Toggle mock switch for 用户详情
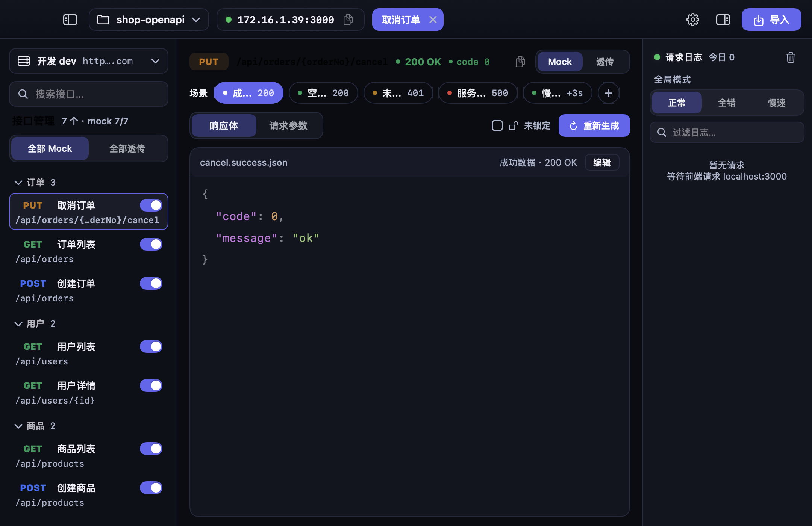The width and height of the screenshot is (812, 526). pos(151,385)
